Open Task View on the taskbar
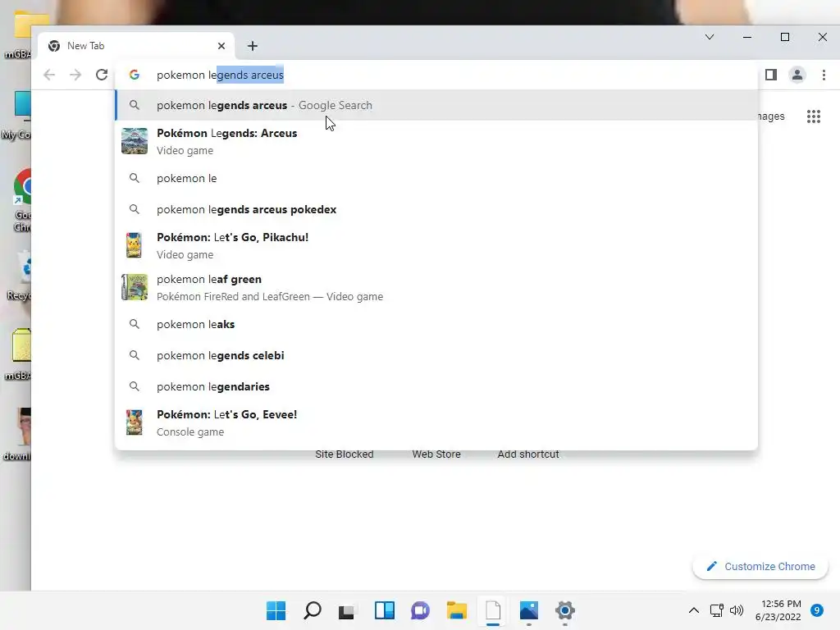 point(347,610)
